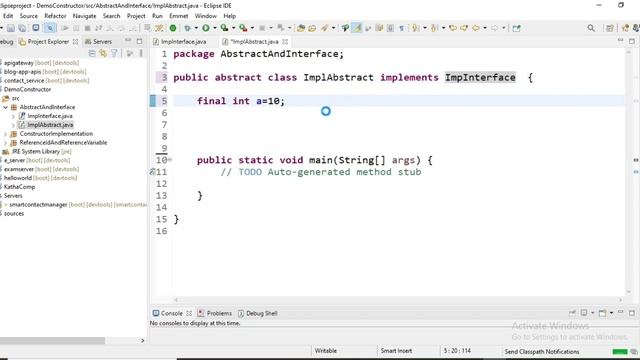Viewport: 640px width, 360px height.
Task: Switch to the Problems tab
Action: click(215, 313)
